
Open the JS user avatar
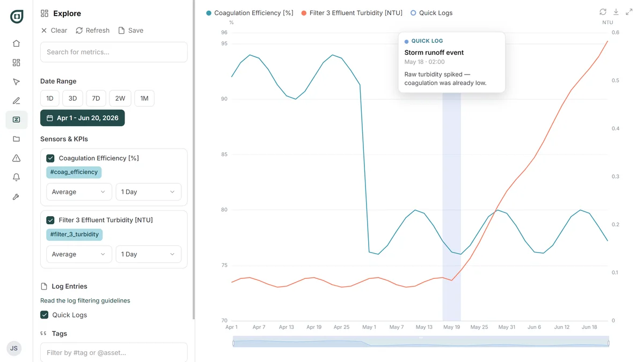point(14,348)
